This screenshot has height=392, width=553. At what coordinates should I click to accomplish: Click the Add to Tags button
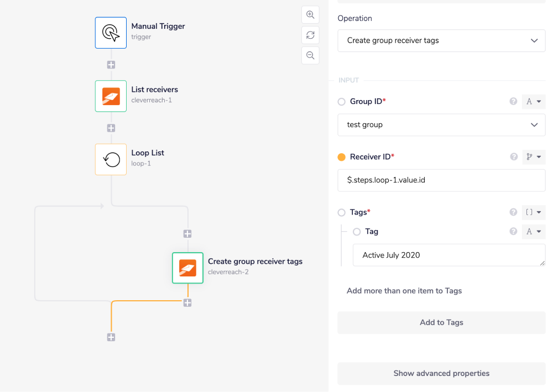pos(441,322)
